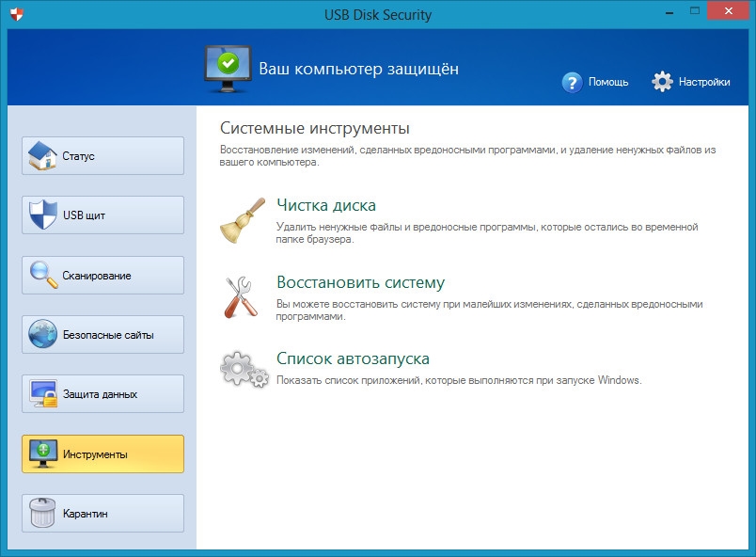Click the description starting Показать список приложений

tap(459, 380)
